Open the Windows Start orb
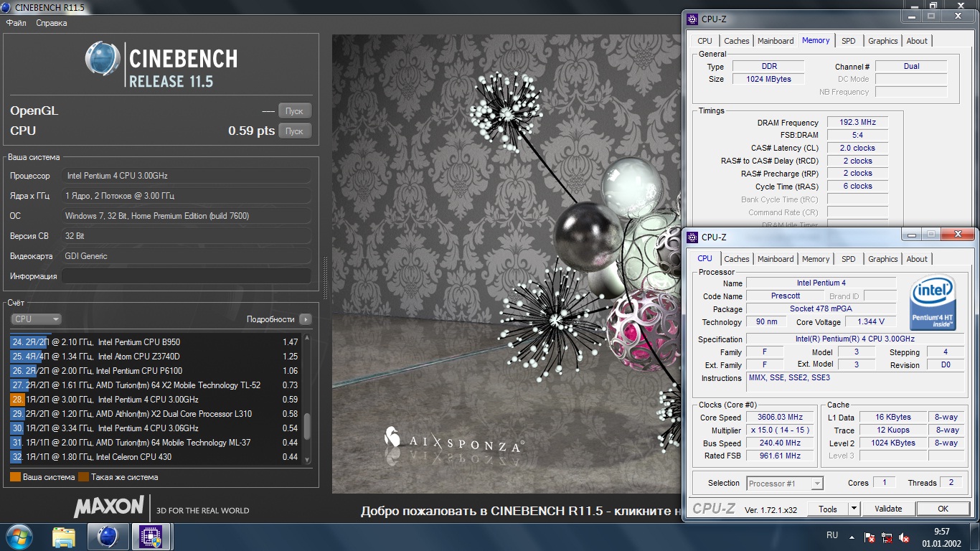 19,537
